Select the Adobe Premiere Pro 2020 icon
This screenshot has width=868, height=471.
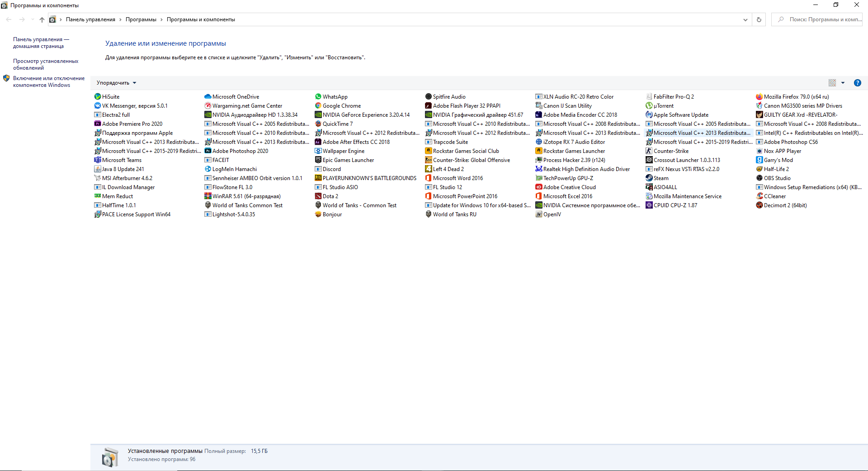click(x=98, y=124)
